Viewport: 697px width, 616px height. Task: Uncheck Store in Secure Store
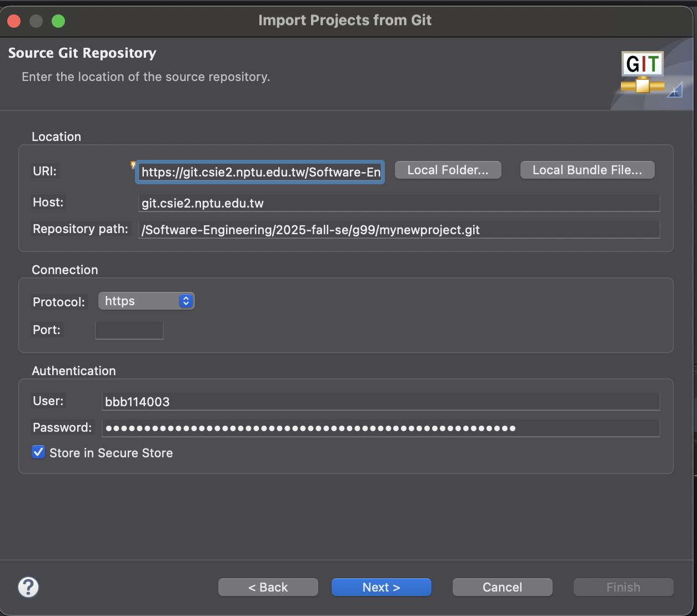(38, 452)
